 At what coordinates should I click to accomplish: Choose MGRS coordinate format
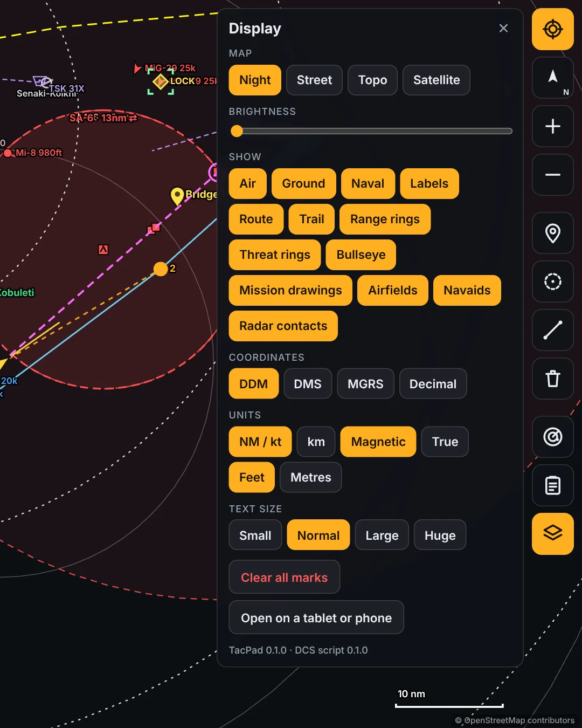pyautogui.click(x=365, y=383)
